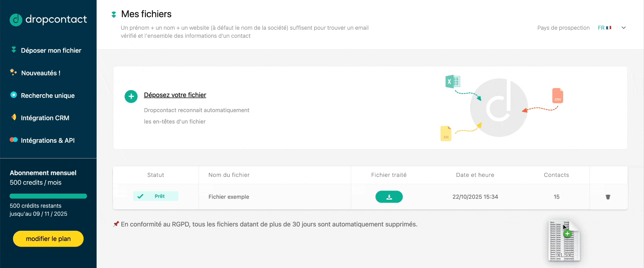Click the grey Dropcontact circle in illustration
The height and width of the screenshot is (268, 644).
499,108
